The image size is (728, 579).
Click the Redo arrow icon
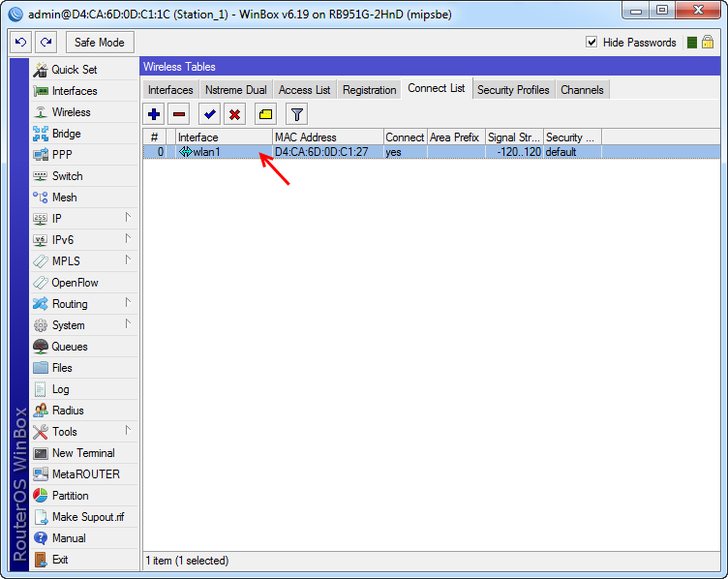[x=45, y=43]
